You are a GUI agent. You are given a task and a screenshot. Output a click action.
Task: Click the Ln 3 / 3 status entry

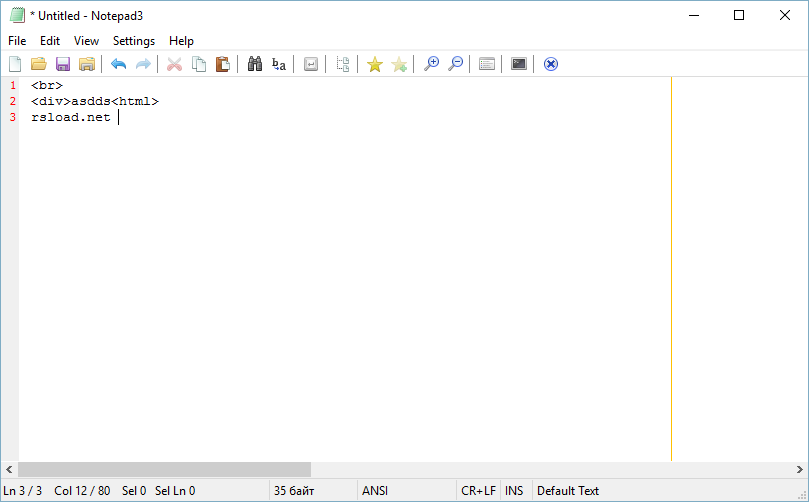[23, 491]
